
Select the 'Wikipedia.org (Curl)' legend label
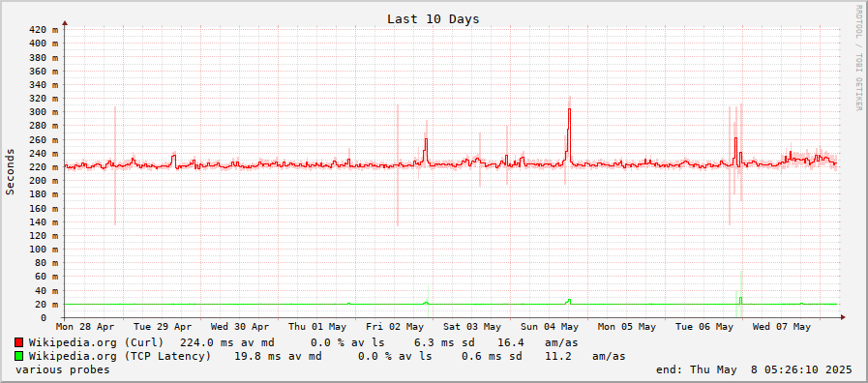pos(97,342)
